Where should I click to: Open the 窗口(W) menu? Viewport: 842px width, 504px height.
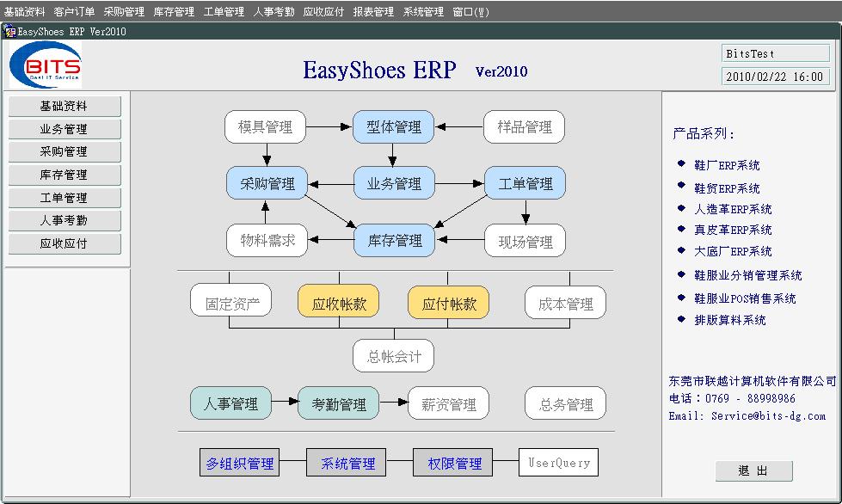471,11
